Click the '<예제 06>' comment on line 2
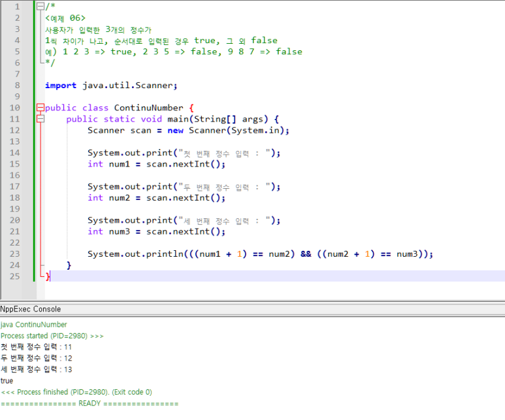Viewport: 505px width, 420px height. (65, 18)
